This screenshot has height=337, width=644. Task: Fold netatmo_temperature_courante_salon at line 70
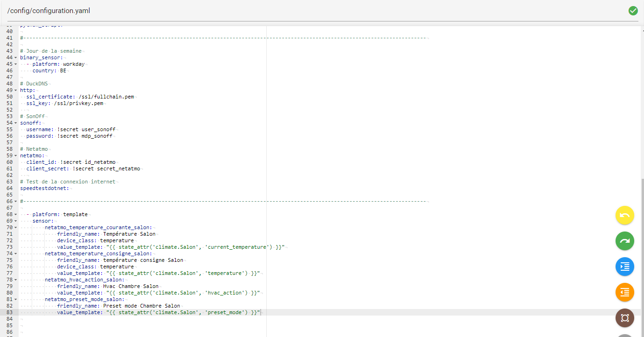tap(16, 228)
